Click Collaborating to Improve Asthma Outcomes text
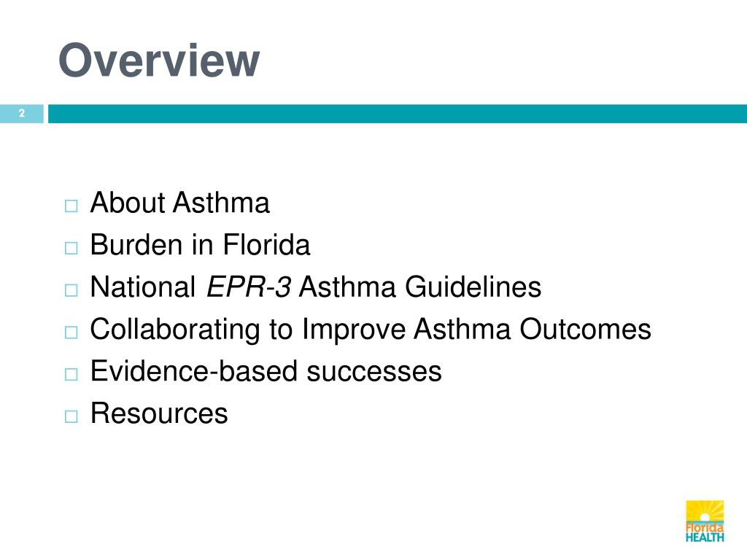Image resolution: width=747 pixels, height=560 pixels. click(x=371, y=330)
